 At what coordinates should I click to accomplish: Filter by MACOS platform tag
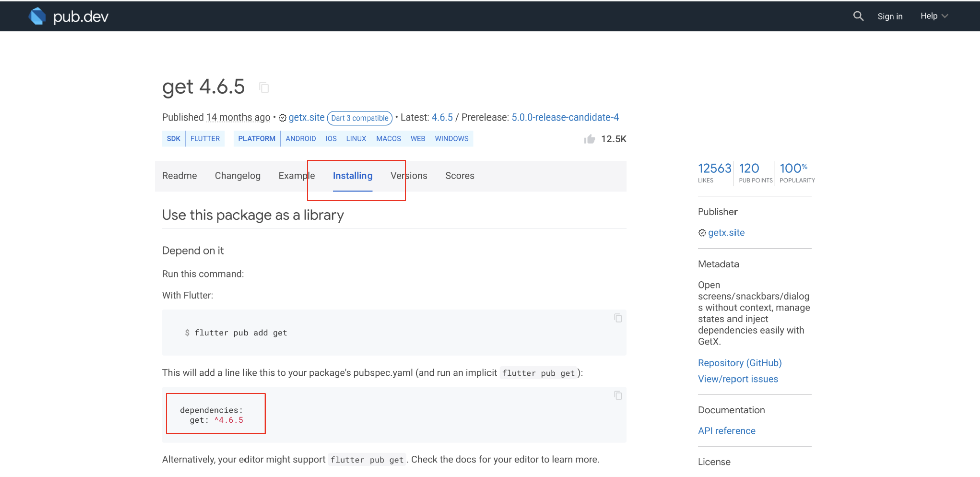(389, 139)
